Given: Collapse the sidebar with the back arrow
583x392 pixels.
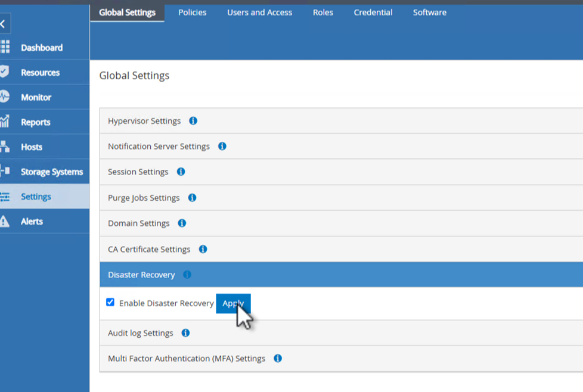Looking at the screenshot, I should [x=3, y=24].
